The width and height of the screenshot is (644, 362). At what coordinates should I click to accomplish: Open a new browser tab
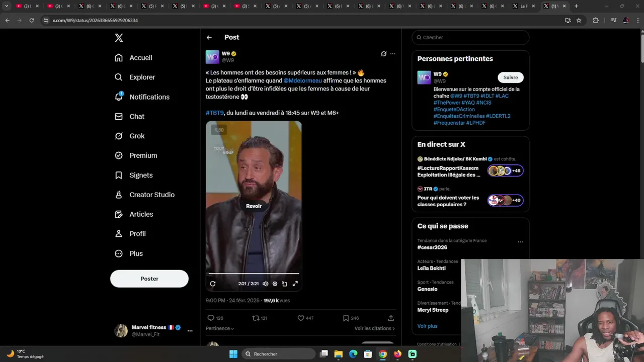576,6
